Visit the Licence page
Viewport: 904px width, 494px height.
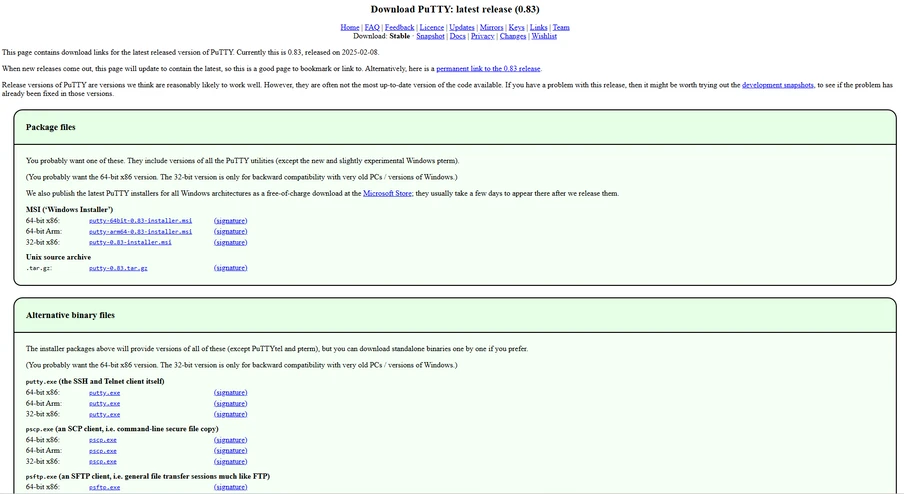pyautogui.click(x=431, y=27)
